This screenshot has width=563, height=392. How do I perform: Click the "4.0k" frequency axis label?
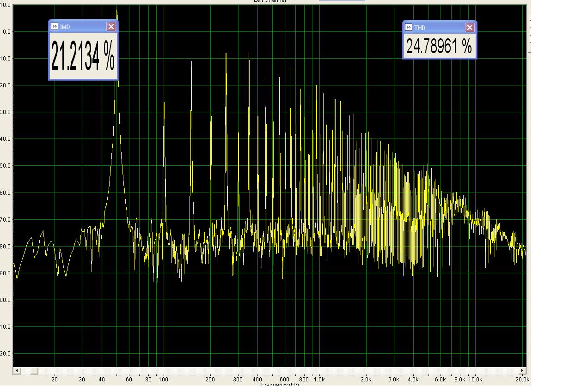413,380
